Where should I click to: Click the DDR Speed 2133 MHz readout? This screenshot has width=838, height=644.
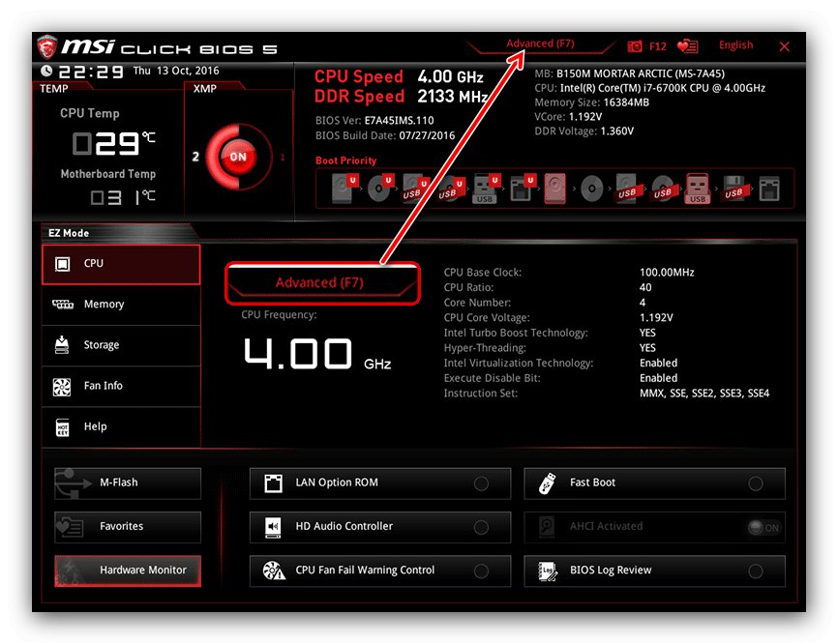point(401,97)
